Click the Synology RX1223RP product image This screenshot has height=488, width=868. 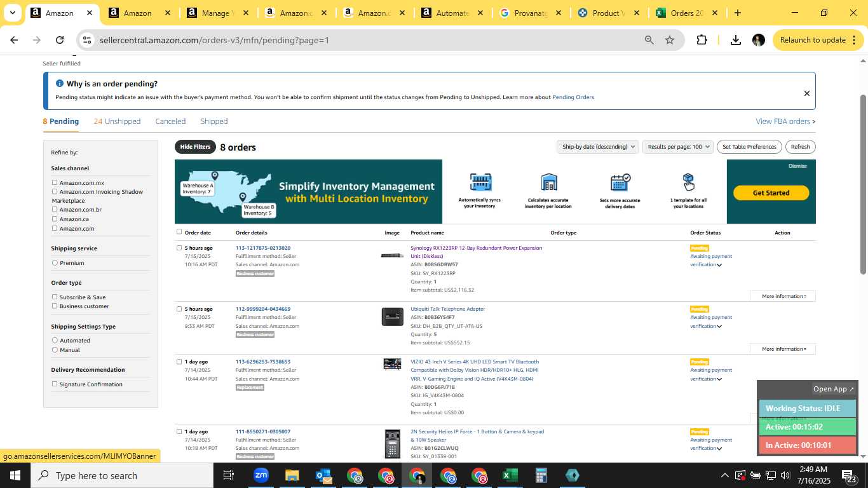[x=392, y=255]
